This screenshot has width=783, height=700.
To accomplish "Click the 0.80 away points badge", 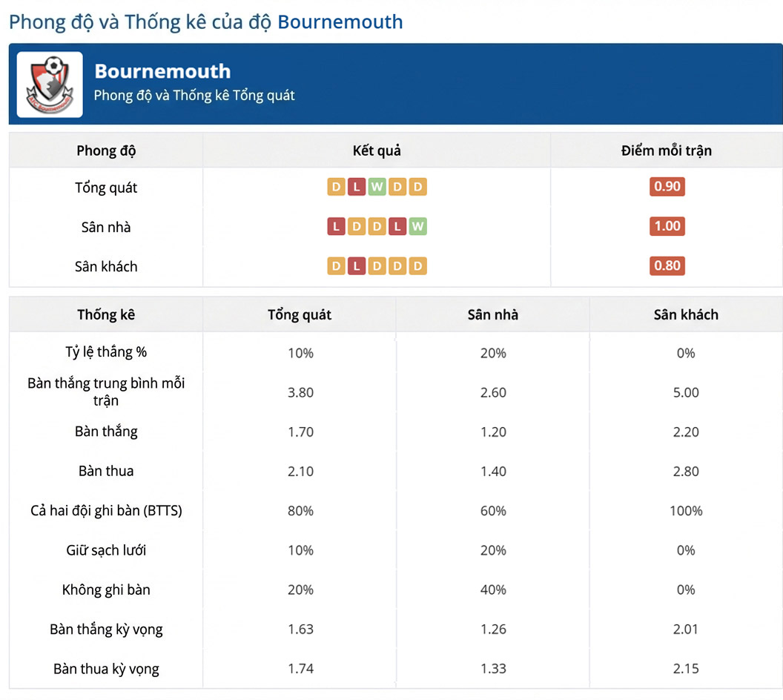I will pyautogui.click(x=667, y=265).
